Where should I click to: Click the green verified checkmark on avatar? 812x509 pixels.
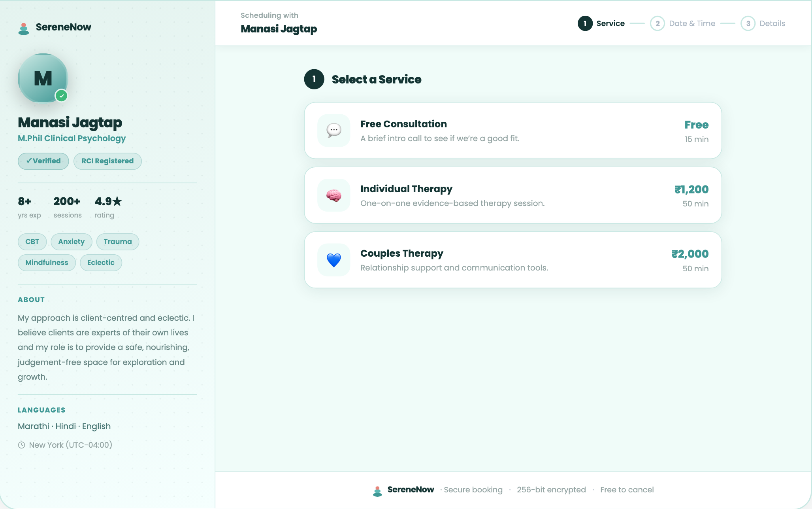coord(62,96)
